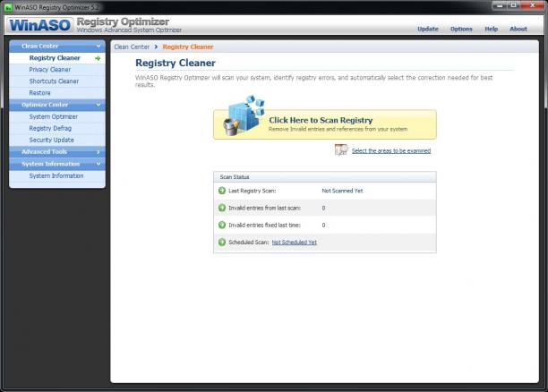Viewport: 548px width, 392px height.
Task: Open the Update menu
Action: click(428, 29)
